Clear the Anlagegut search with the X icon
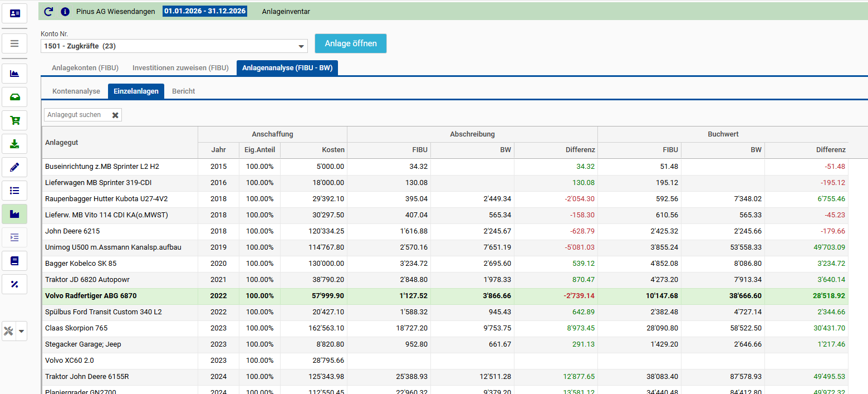868x394 pixels. pos(115,115)
